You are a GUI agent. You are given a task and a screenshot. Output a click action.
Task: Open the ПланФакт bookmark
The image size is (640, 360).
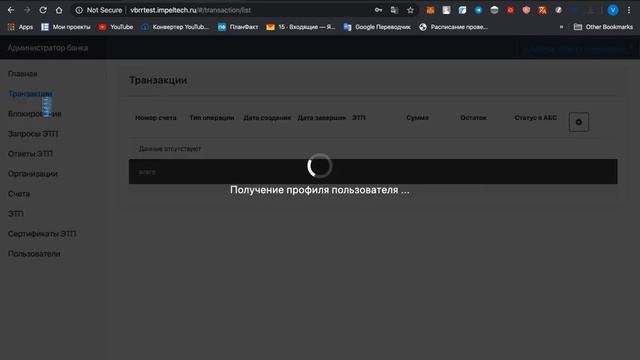(238, 27)
